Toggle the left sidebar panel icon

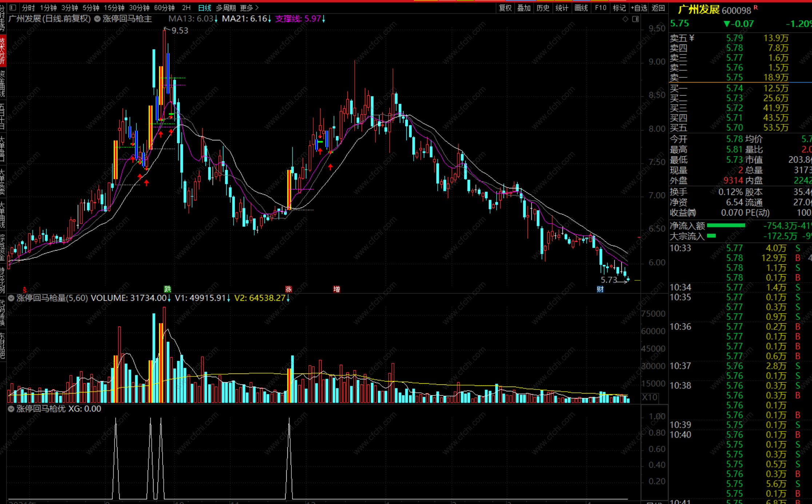coord(13,8)
